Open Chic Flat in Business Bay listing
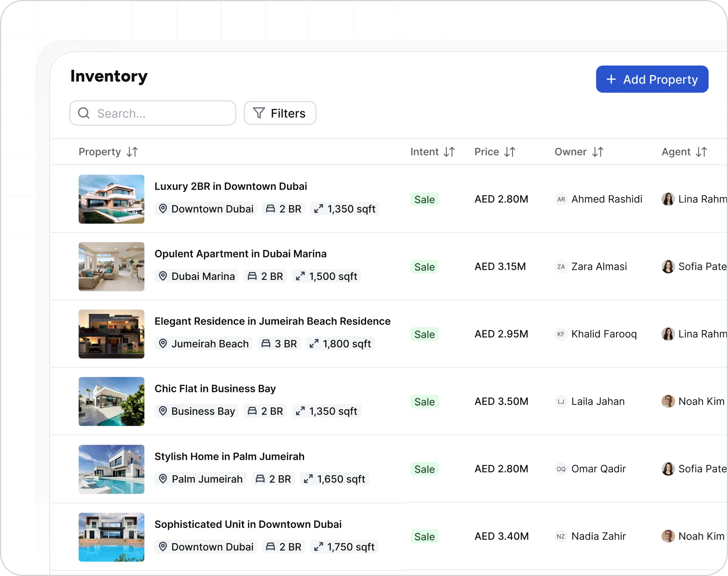 coord(215,389)
